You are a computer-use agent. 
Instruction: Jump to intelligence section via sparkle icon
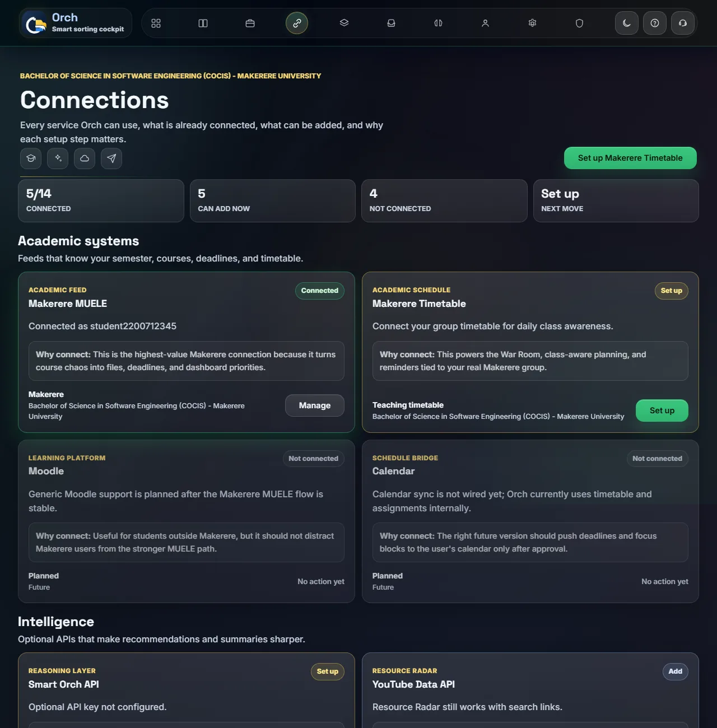[58, 158]
